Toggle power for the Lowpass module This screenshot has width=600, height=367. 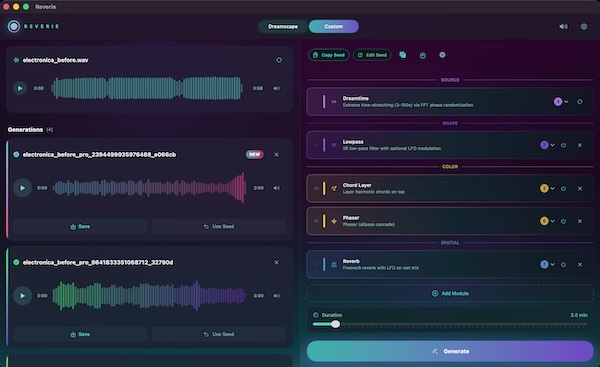563,145
